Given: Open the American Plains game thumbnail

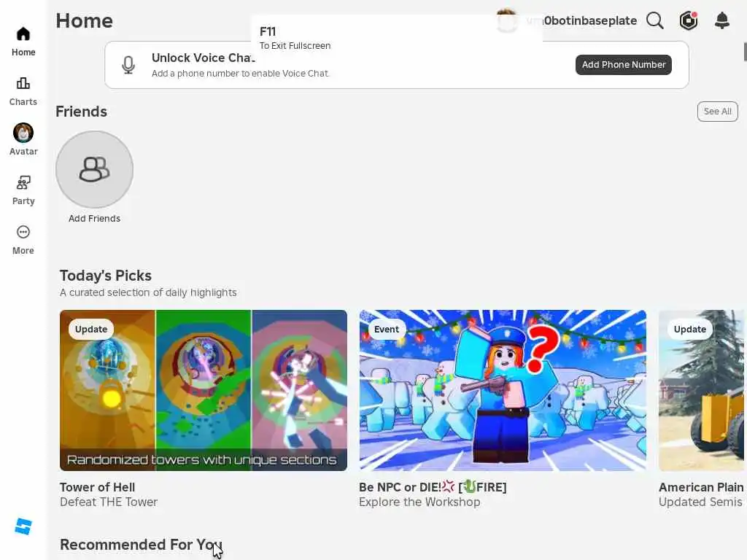Looking at the screenshot, I should point(701,391).
